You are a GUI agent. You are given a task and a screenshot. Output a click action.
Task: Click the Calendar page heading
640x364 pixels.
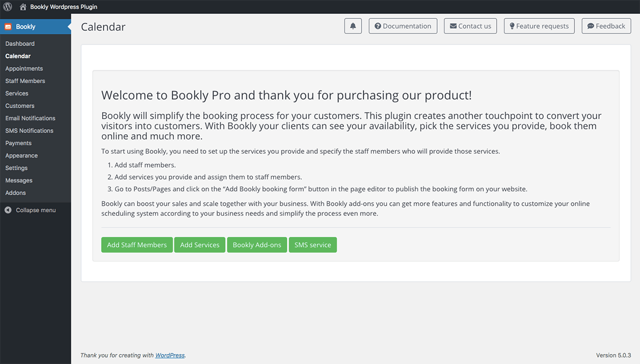(x=103, y=27)
